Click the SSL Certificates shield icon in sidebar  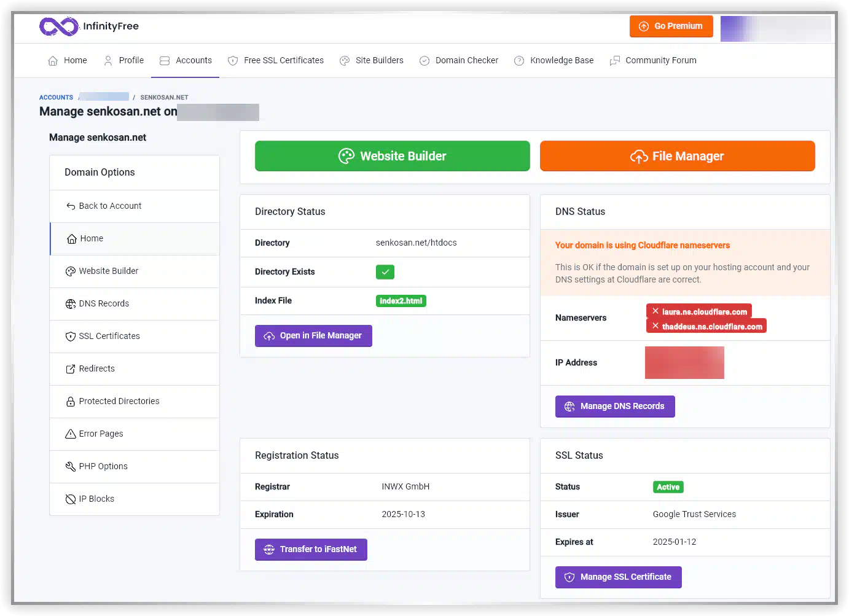pyautogui.click(x=71, y=337)
